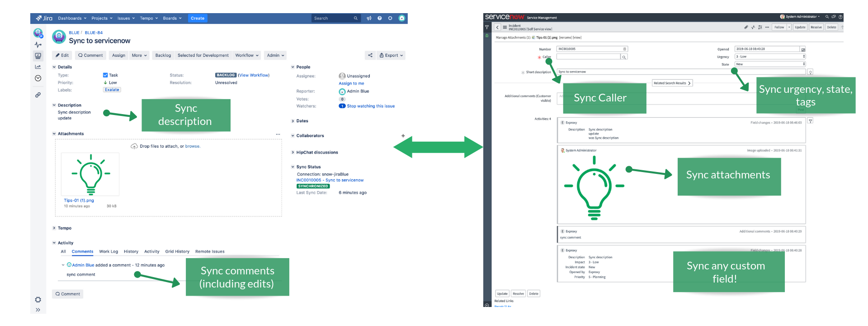Add a collaborator with the plus icon
Viewport: 868px width, 326px height.
(403, 136)
